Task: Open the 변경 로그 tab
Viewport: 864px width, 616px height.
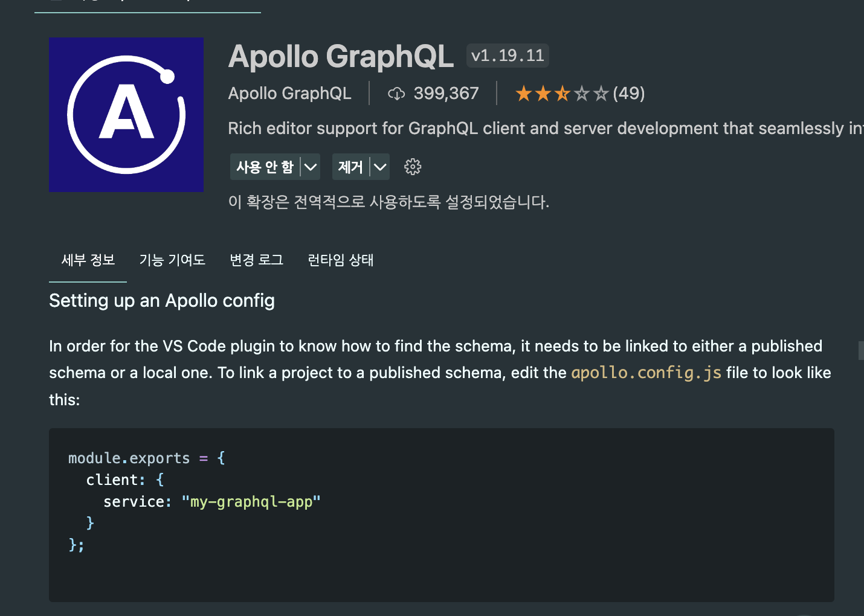Action: point(257,260)
